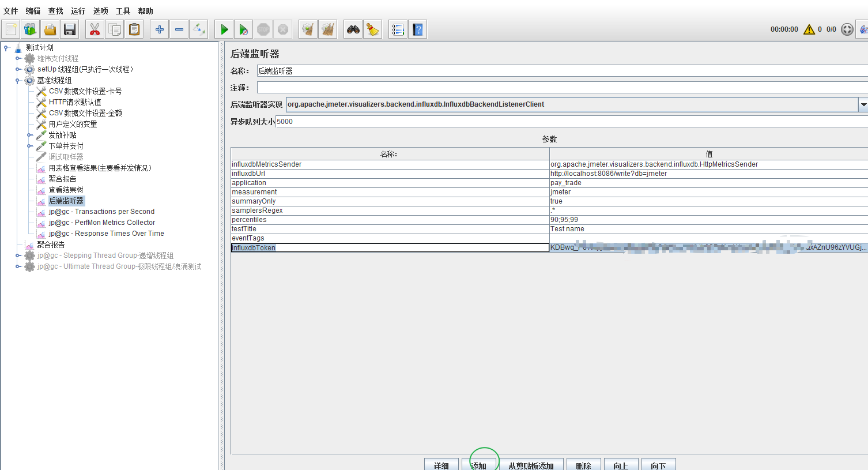Save the test plan

pyautogui.click(x=69, y=29)
